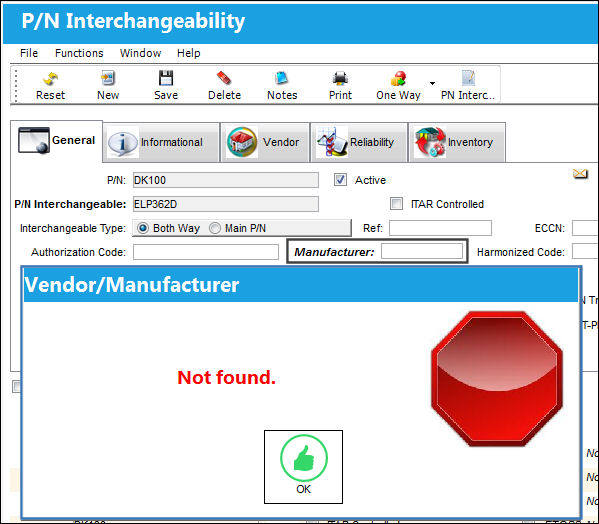
Task: Open the File menu
Action: click(29, 53)
